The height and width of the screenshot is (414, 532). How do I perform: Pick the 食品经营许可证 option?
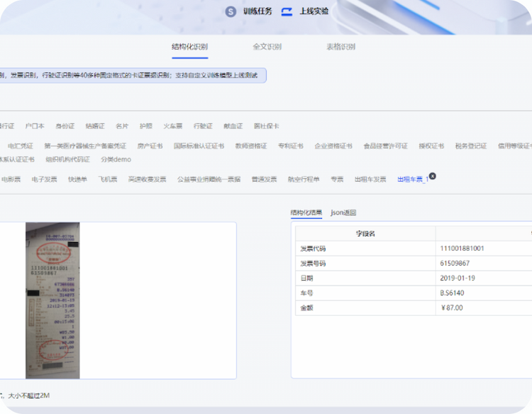pos(385,146)
